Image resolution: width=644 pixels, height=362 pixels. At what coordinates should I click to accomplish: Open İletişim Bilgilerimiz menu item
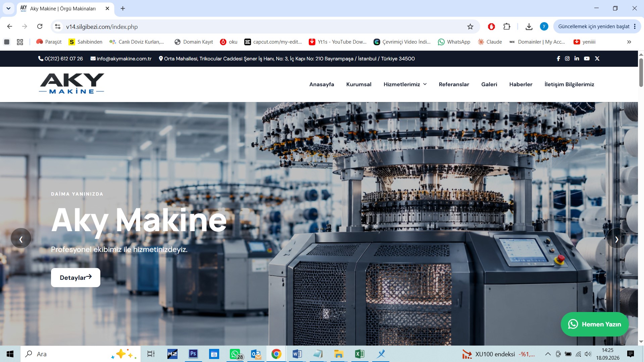pos(569,84)
